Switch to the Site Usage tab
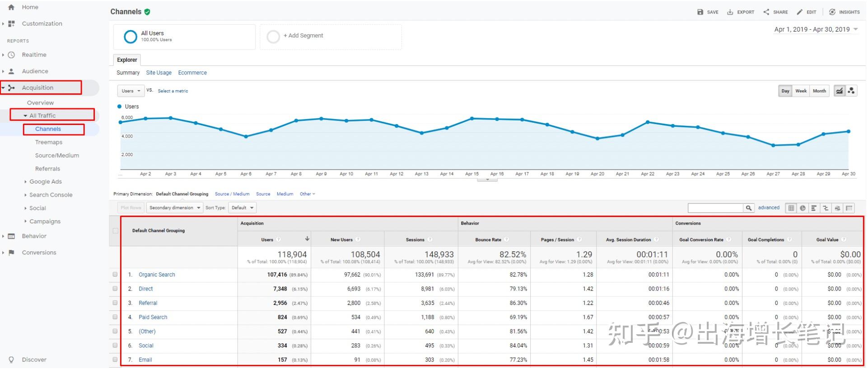The image size is (868, 369). point(159,73)
